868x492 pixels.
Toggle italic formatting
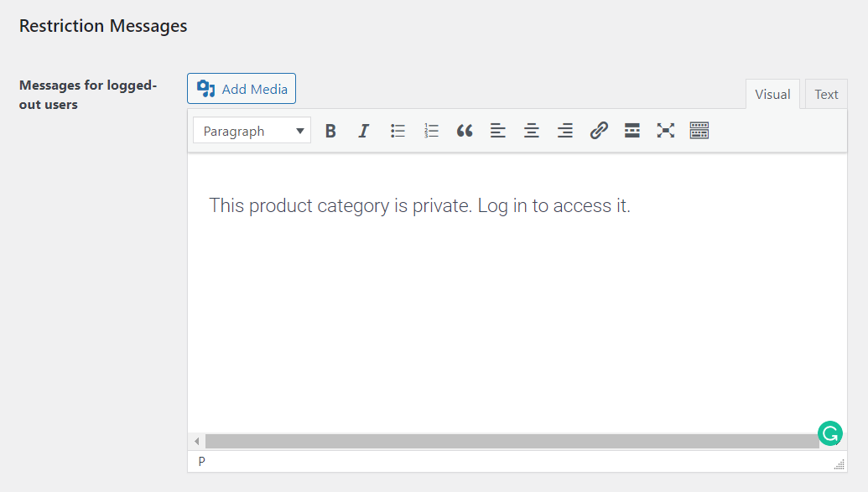pos(364,131)
